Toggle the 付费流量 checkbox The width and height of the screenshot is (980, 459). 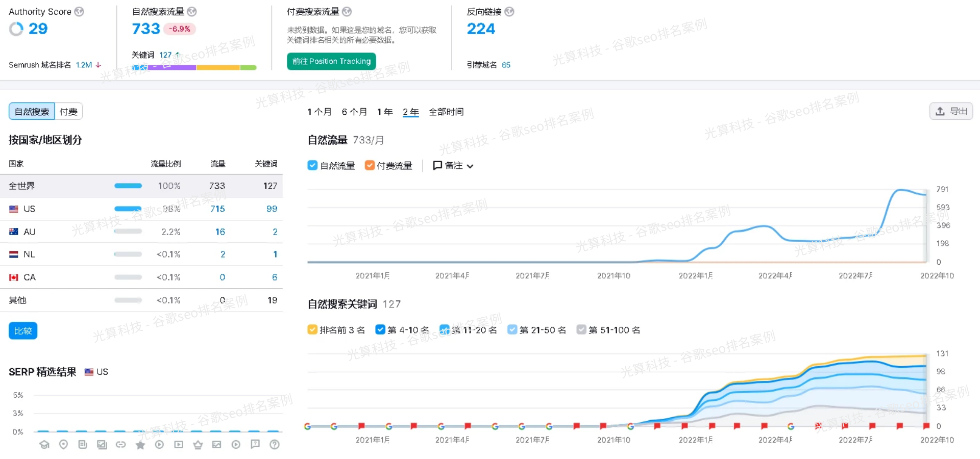click(x=370, y=165)
